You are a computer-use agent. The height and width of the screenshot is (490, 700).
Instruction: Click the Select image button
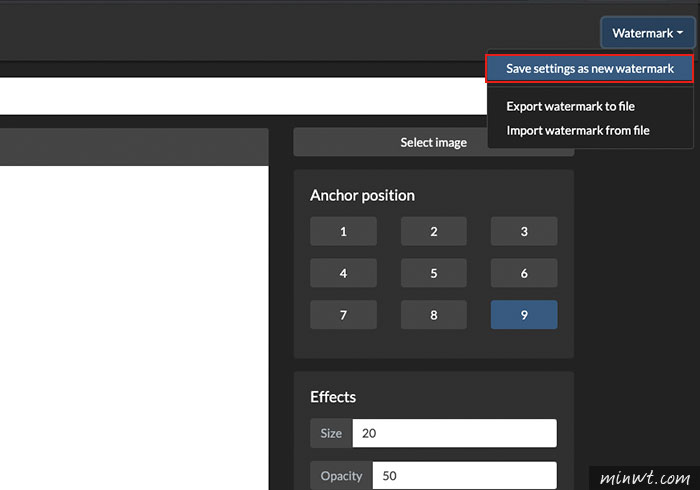pyautogui.click(x=433, y=142)
